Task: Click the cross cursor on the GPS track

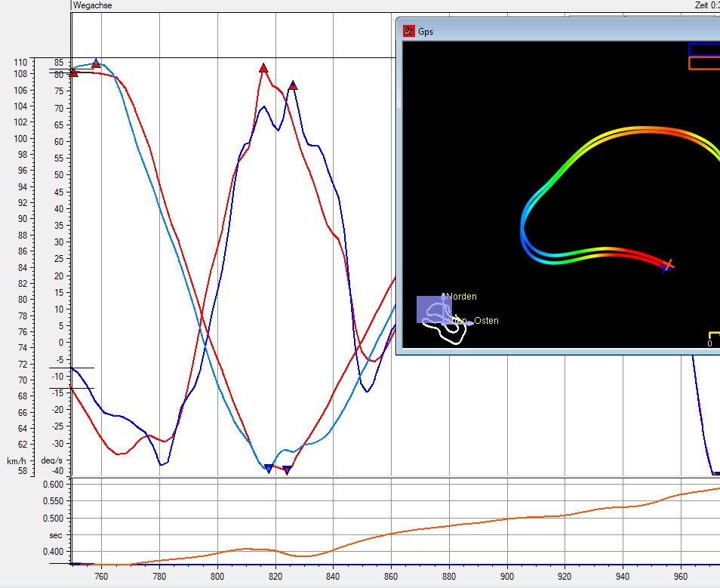Action: tap(667, 265)
